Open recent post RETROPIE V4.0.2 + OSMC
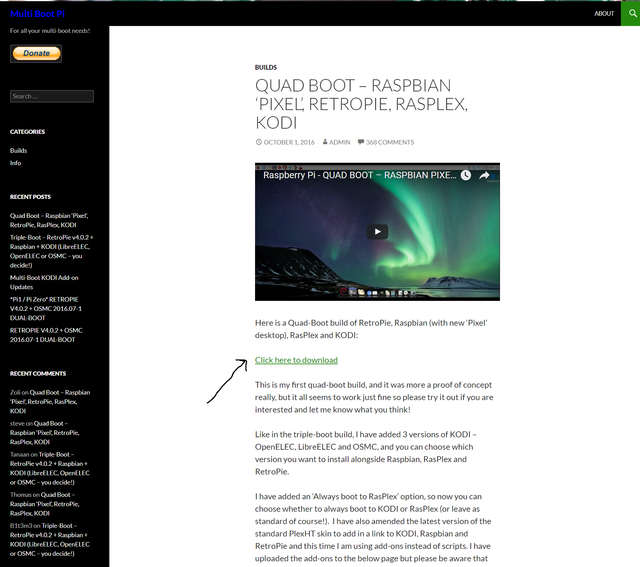 [x=46, y=335]
